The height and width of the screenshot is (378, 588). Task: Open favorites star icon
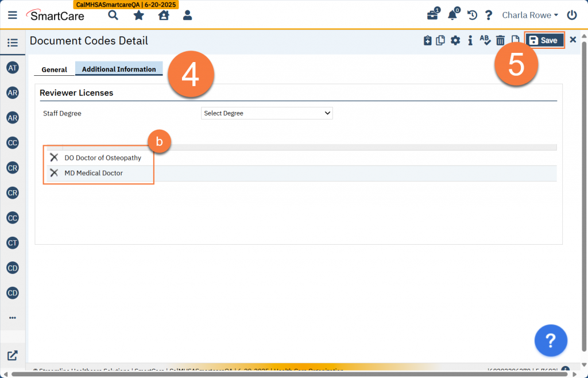[x=138, y=16]
